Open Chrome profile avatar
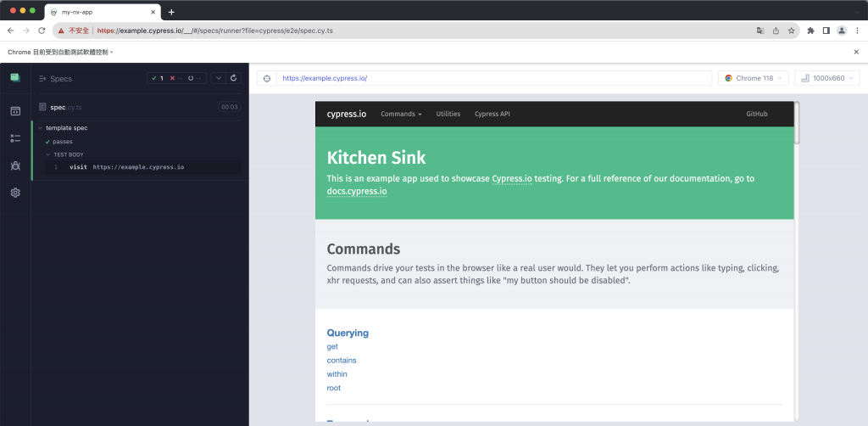The height and width of the screenshot is (426, 868). pos(842,31)
